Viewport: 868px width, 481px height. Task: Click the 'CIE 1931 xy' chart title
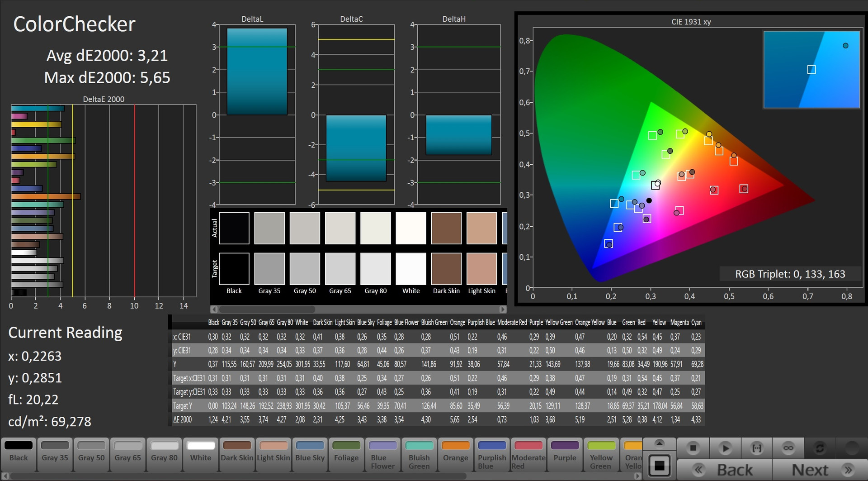tap(691, 22)
